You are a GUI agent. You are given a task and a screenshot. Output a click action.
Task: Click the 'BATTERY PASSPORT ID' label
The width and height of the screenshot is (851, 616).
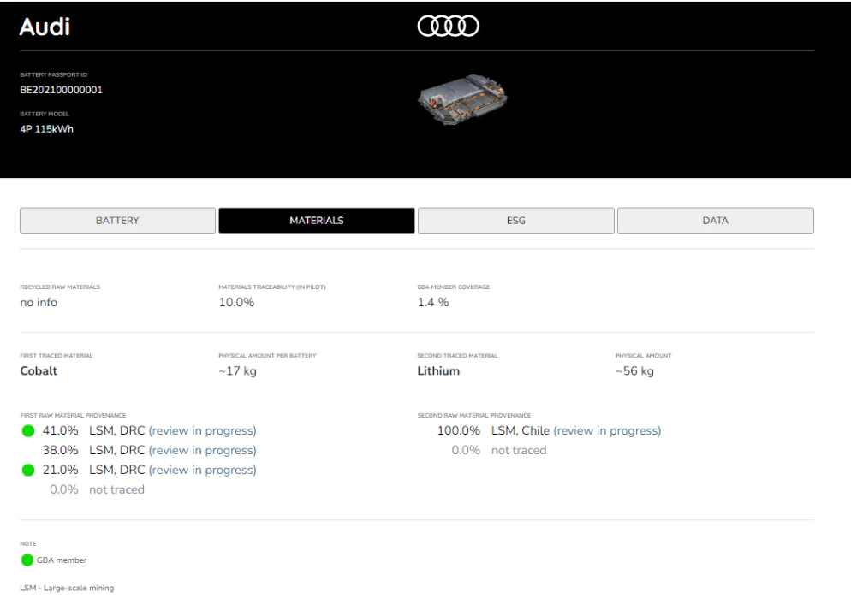53,74
